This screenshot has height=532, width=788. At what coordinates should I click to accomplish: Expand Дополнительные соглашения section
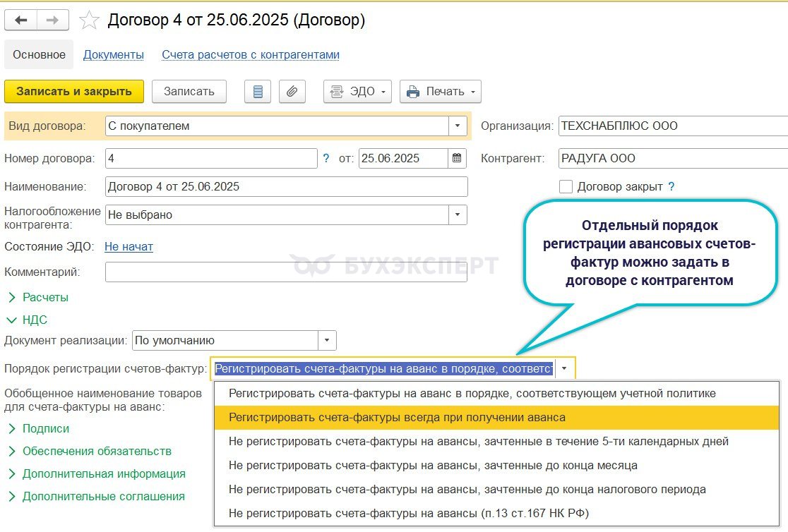coord(97,496)
